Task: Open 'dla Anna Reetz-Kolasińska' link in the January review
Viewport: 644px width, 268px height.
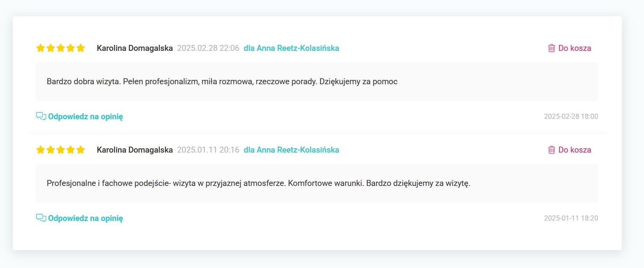Action: [x=291, y=150]
